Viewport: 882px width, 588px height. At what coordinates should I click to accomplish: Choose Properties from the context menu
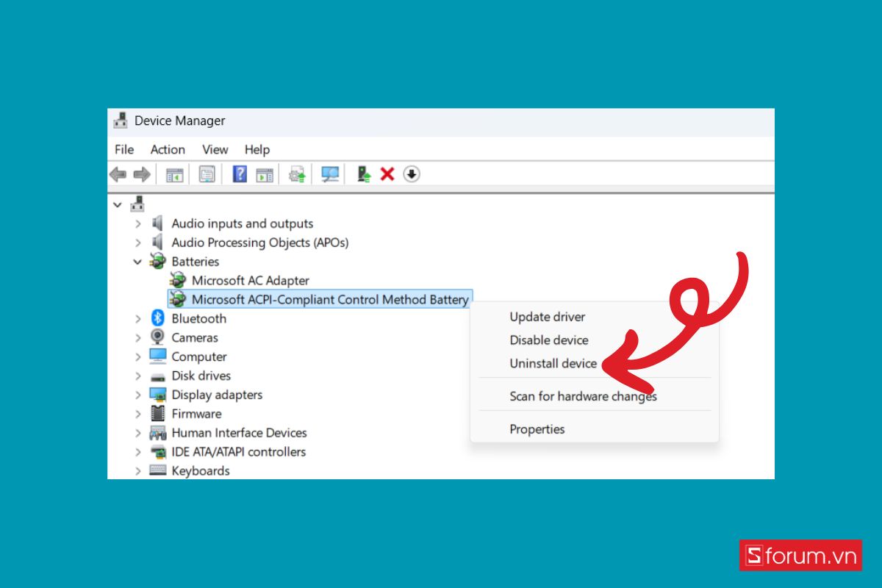(x=537, y=429)
